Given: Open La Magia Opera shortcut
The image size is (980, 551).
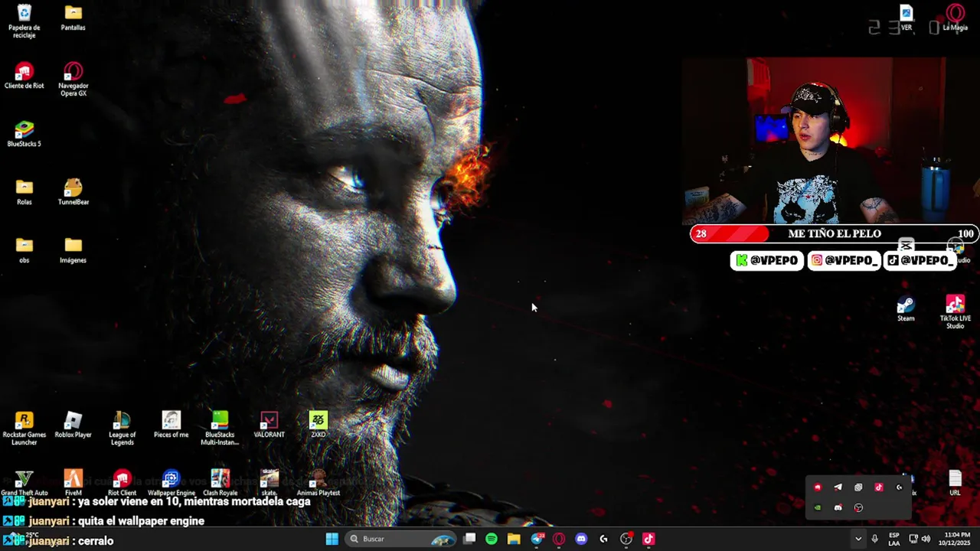Looking at the screenshot, I should point(955,18).
